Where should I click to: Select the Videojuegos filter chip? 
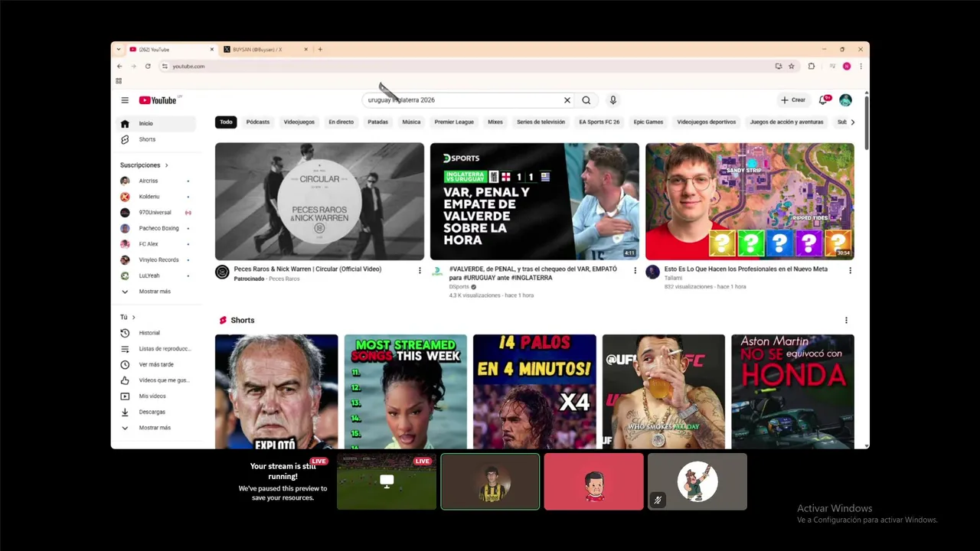coord(299,122)
